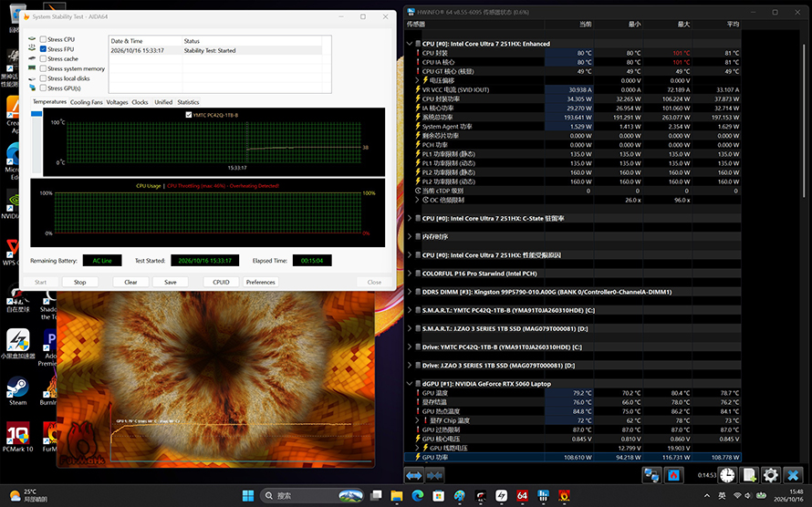Click FurMark flame icon in taskbar
812x507 pixels.
point(564,496)
